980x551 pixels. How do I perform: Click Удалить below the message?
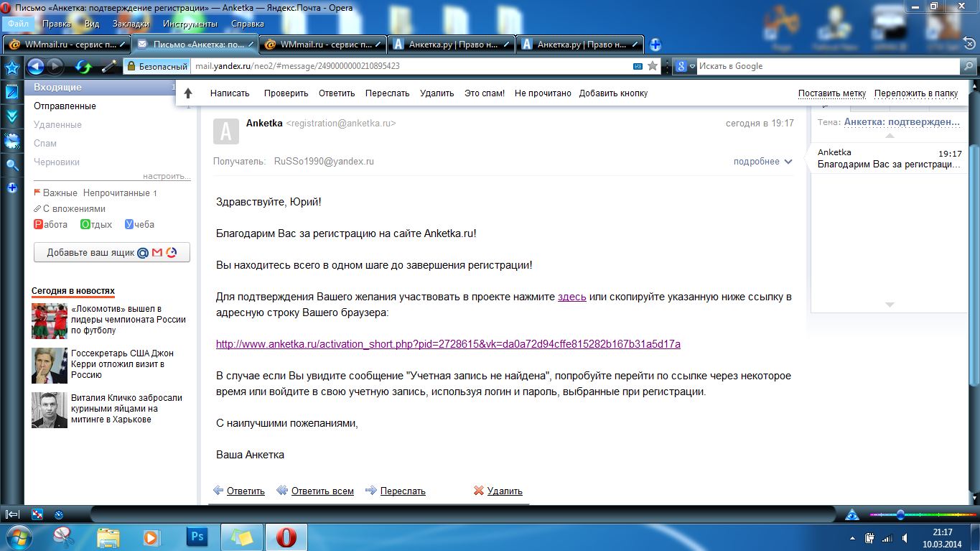[x=505, y=491]
